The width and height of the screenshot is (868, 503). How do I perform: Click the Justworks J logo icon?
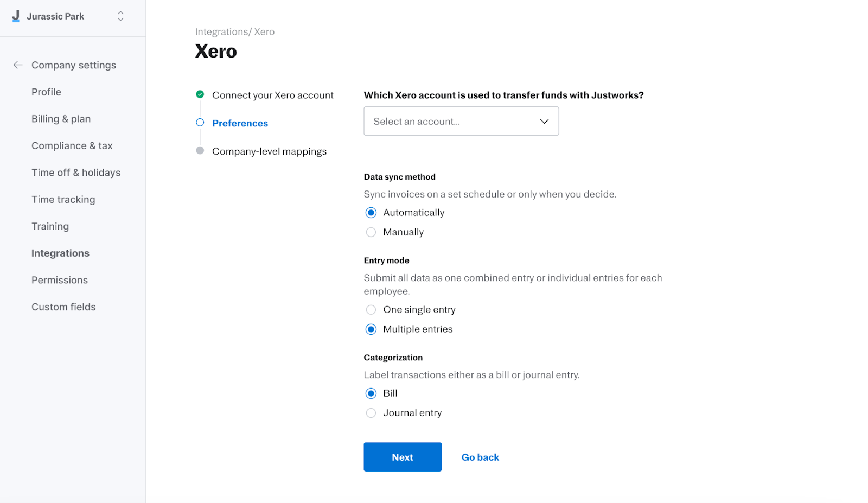point(16,16)
